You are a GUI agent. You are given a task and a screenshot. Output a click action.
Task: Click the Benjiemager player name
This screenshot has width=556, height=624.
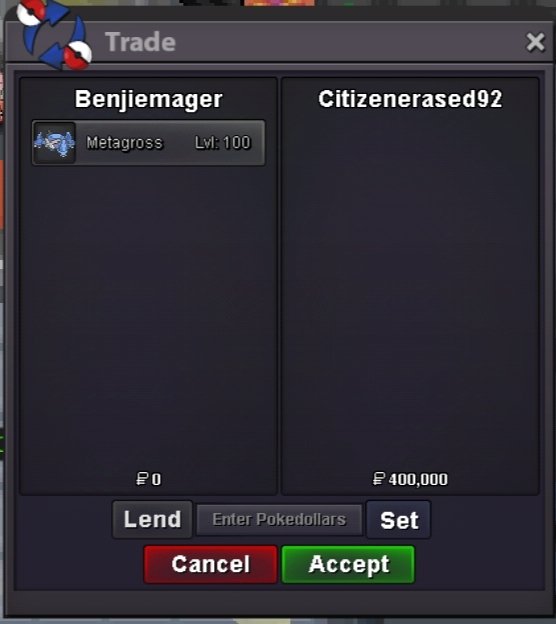point(148,99)
